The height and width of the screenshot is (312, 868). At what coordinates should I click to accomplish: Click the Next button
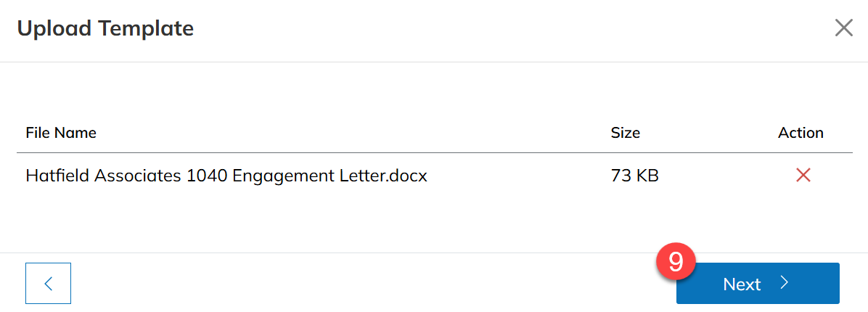(758, 283)
